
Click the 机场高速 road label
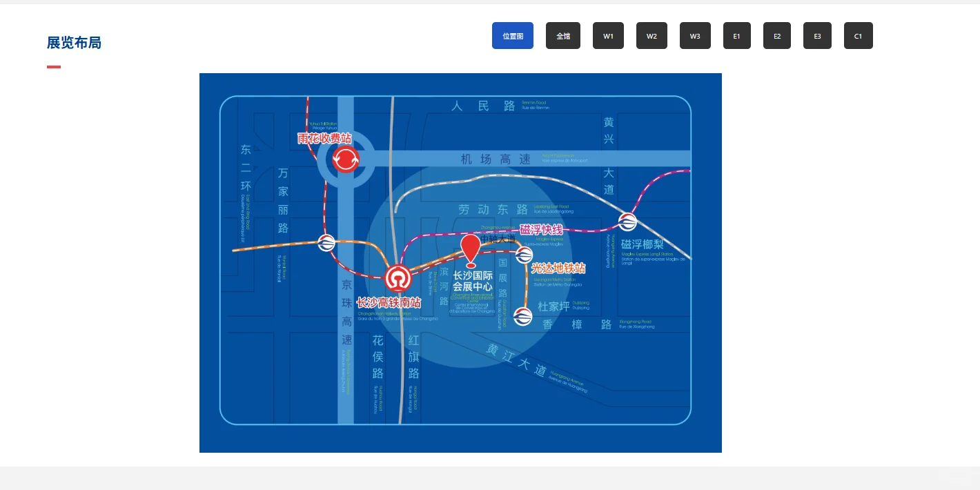pyautogui.click(x=496, y=159)
